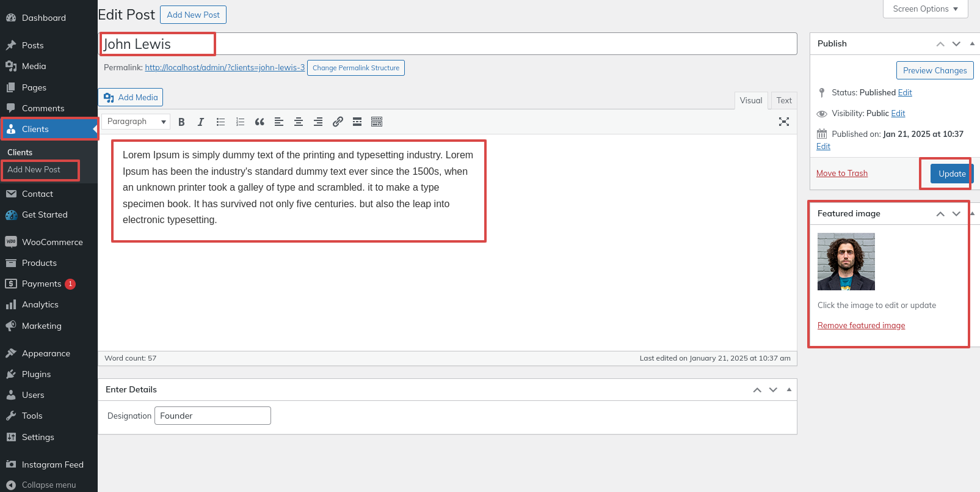Viewport: 980px width, 492px height.
Task: Insert or edit a link
Action: click(338, 122)
